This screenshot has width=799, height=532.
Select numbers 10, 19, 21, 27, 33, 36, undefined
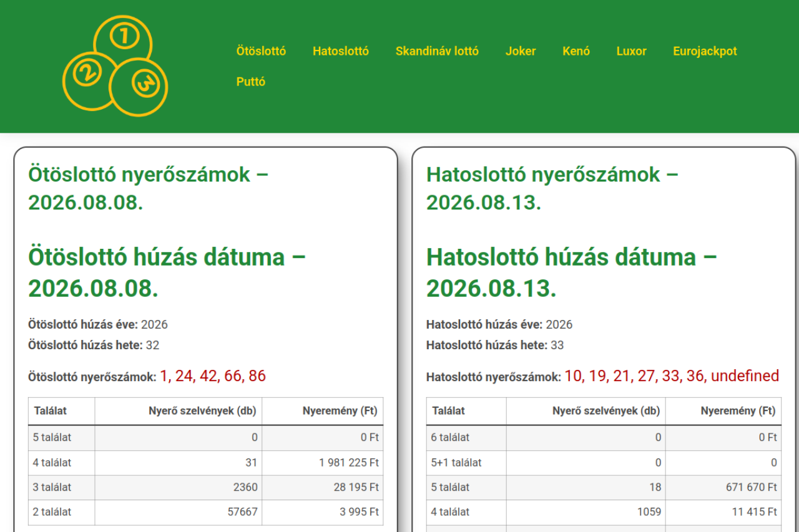[x=672, y=376]
